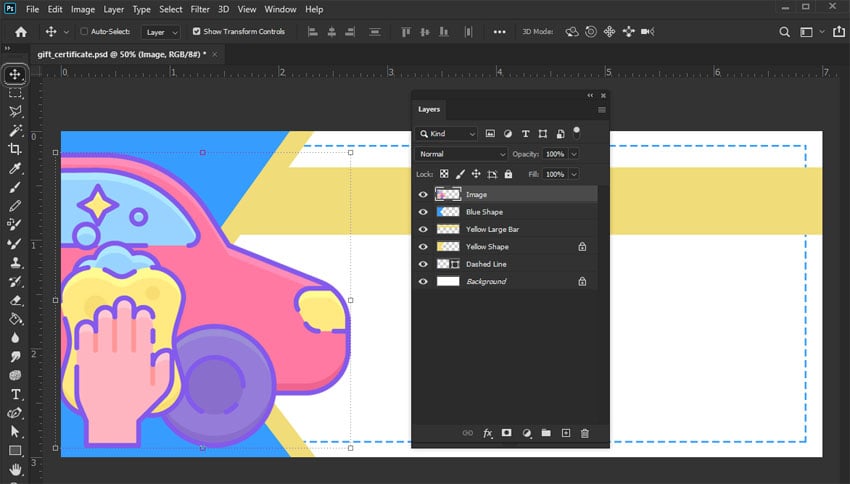850x484 pixels.
Task: Open workspace switcher dropdown at top right
Action: click(x=821, y=32)
